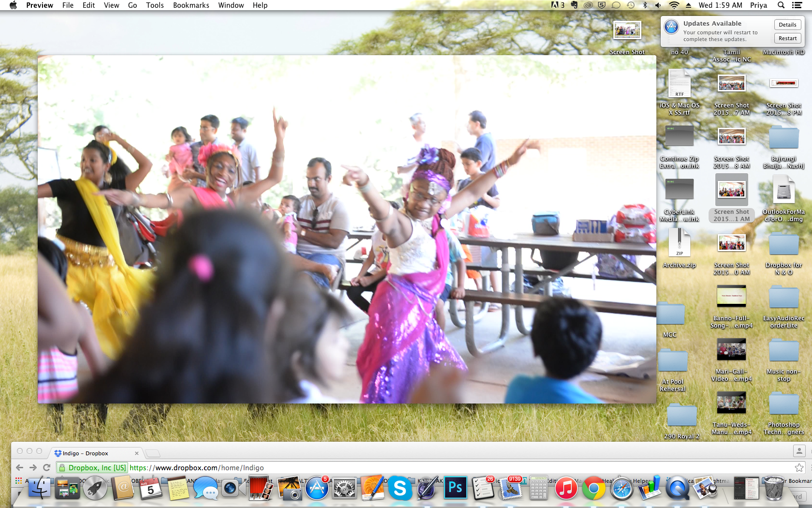Open Photoshop from the Dock
Screen dimensions: 812x508
[455, 488]
